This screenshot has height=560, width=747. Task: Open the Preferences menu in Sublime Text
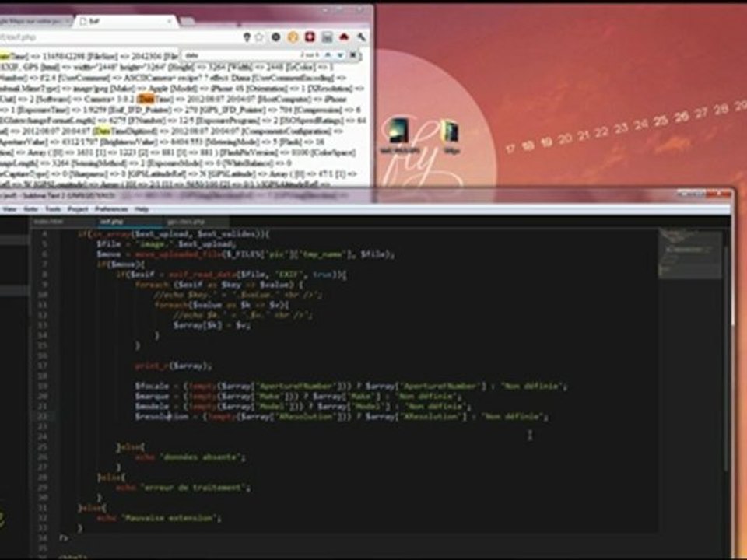click(111, 209)
